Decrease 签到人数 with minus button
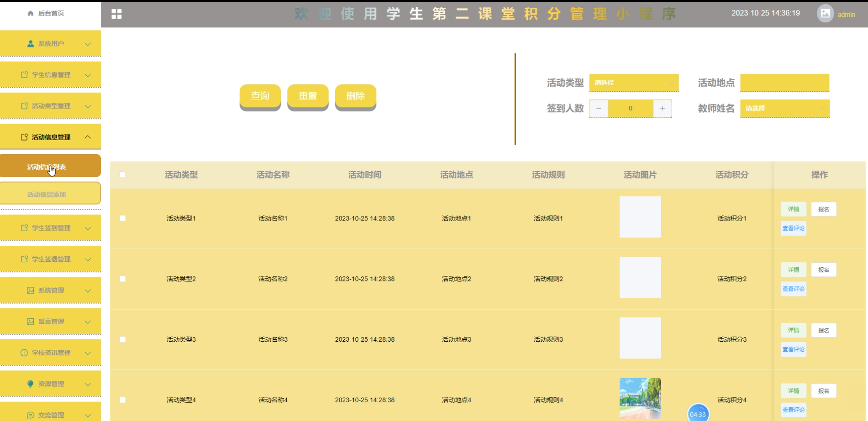The image size is (868, 421). coord(599,109)
